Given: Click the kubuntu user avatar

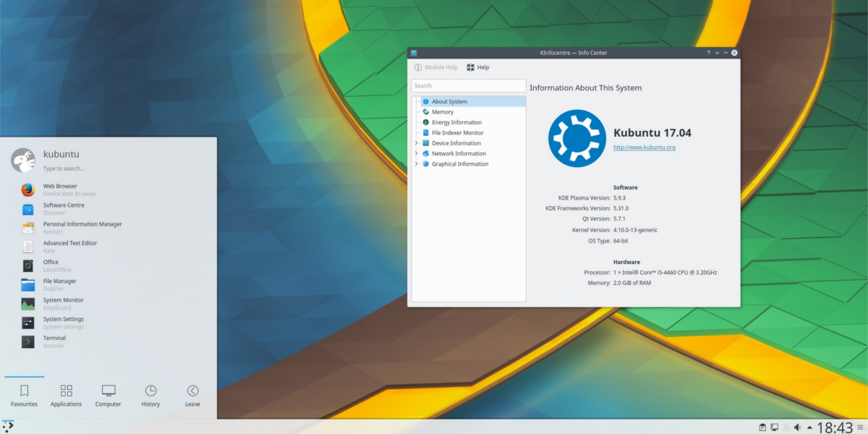Looking at the screenshot, I should point(23,160).
